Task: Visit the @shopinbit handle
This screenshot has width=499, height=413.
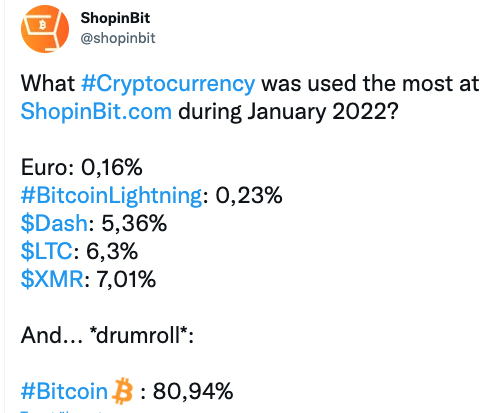Action: [118, 38]
